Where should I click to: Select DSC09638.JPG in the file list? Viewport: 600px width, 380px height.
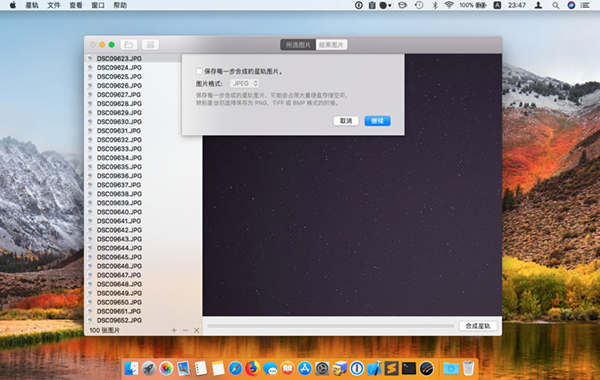(143, 194)
